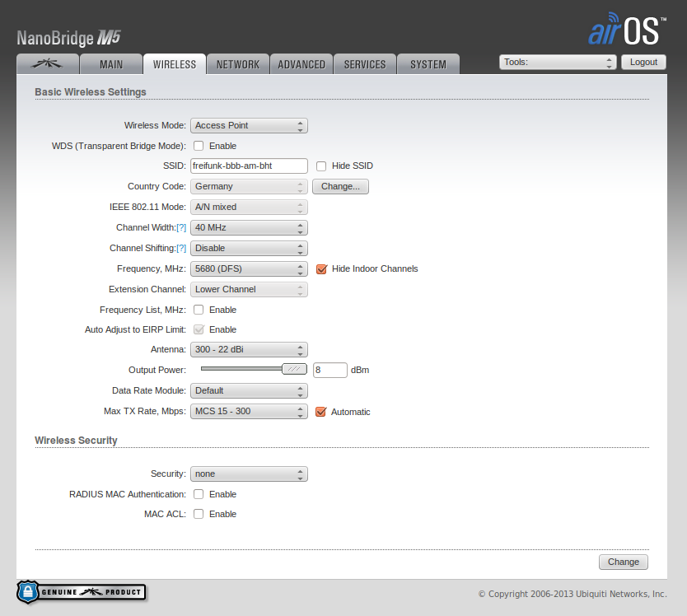The image size is (687, 616).
Task: Click the Channel Width help [?] link
Action: point(181,227)
